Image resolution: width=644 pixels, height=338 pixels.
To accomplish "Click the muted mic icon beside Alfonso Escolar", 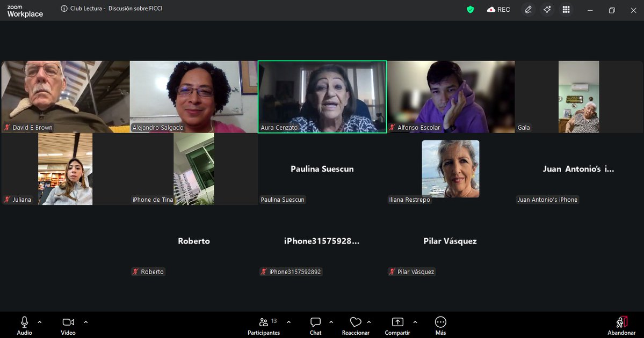I will (392, 128).
